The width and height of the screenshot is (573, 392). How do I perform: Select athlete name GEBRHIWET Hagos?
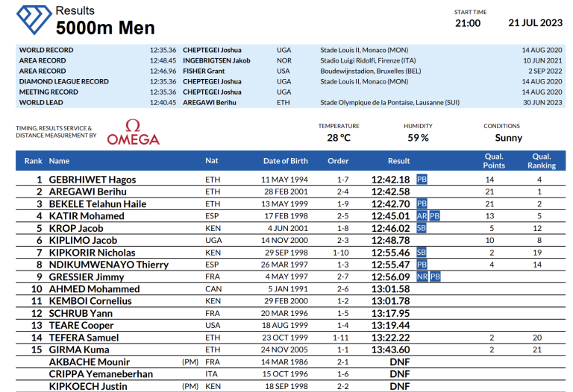[x=92, y=180]
